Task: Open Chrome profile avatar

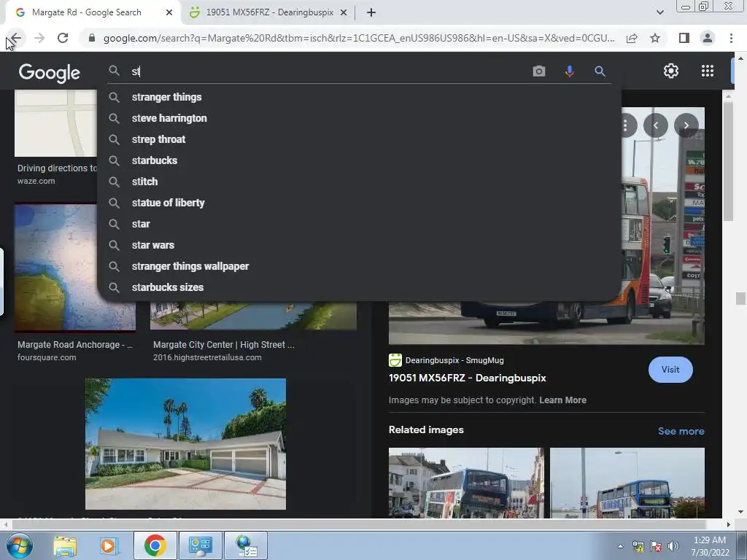Action: click(708, 38)
